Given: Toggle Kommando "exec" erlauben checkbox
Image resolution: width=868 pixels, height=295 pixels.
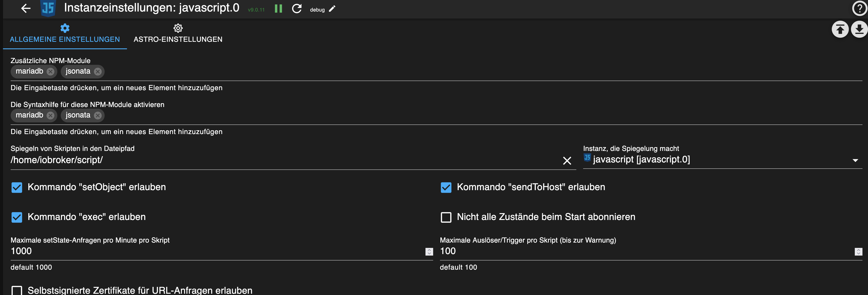Looking at the screenshot, I should [x=17, y=217].
